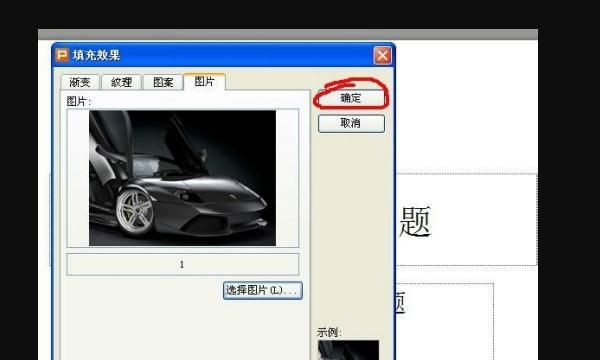Click the picture name field showing 1
The image size is (600, 360).
point(183,264)
